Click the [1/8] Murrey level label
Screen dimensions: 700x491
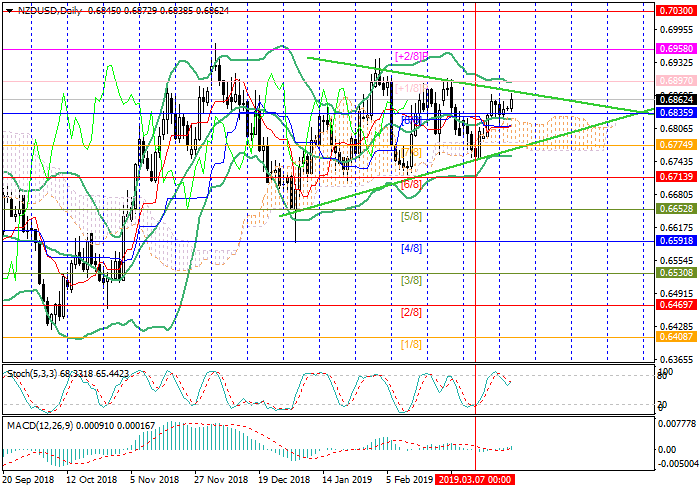coord(411,344)
